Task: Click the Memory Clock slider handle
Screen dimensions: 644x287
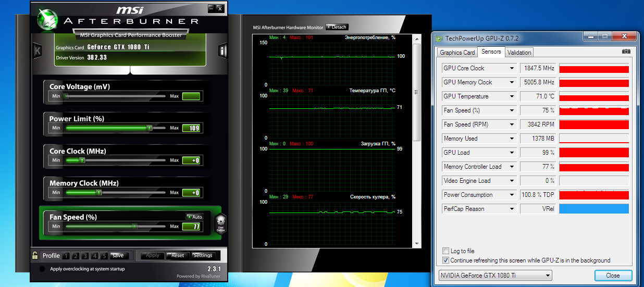Action: 99,193
